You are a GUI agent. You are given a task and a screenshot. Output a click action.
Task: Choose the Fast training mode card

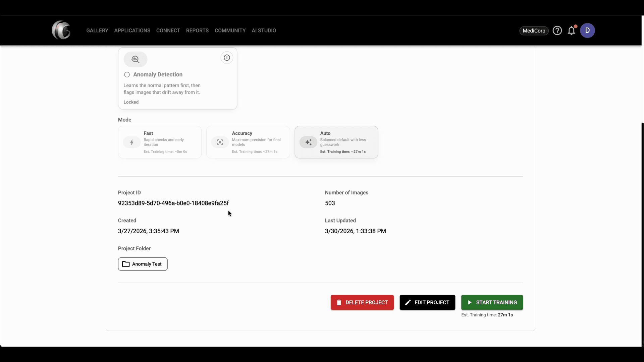160,142
